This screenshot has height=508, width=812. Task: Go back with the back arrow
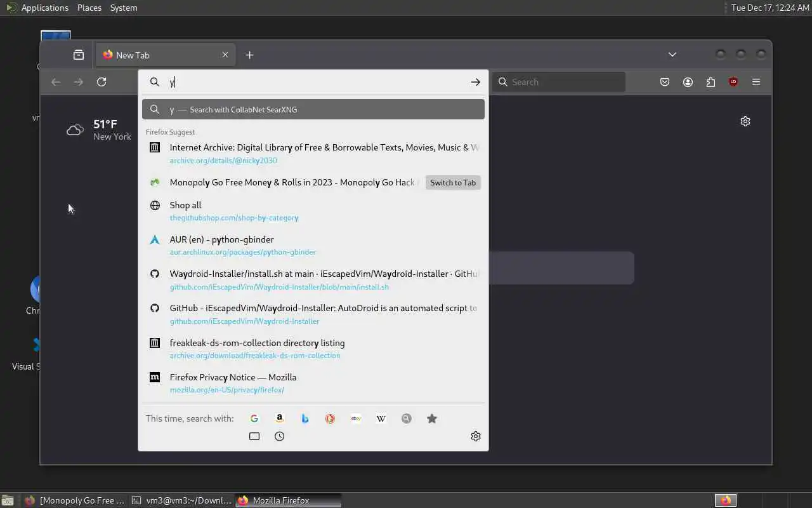point(56,82)
